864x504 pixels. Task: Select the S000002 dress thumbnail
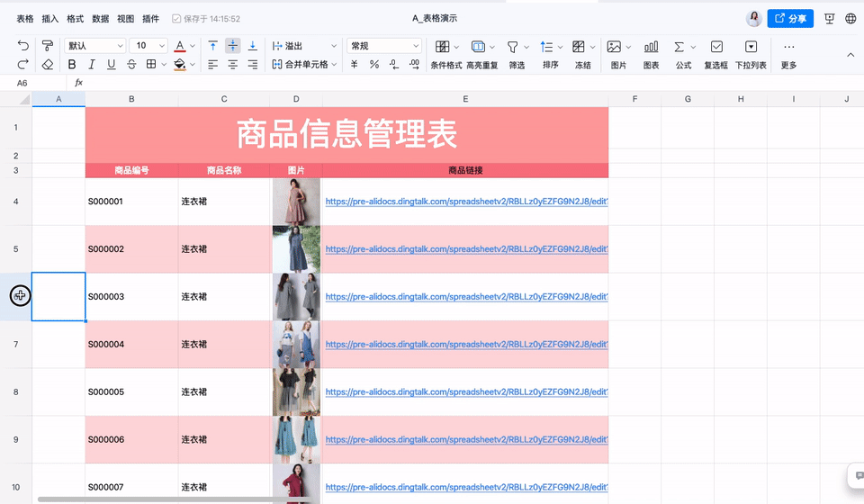296,249
